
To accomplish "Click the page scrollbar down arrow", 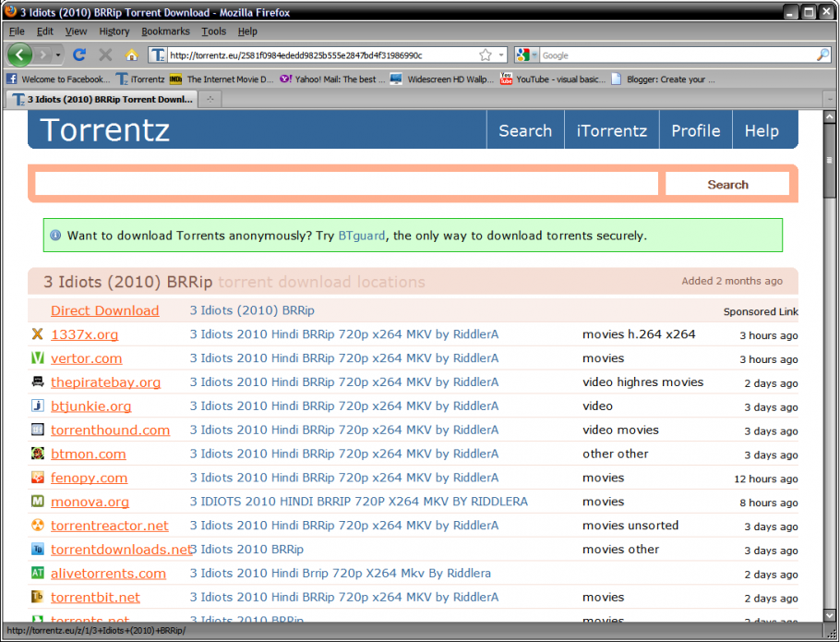I will coord(829,616).
